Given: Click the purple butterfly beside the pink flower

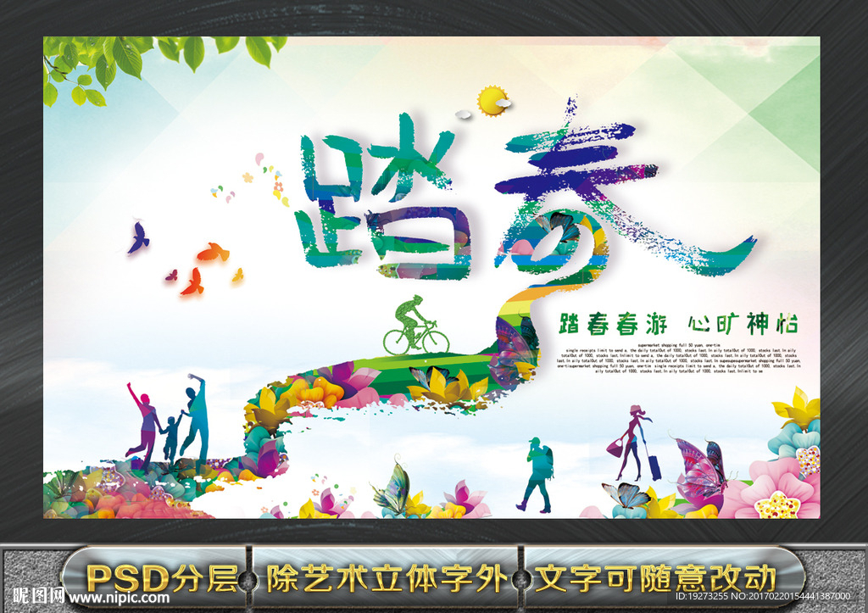Looking at the screenshot, I should (x=701, y=469).
